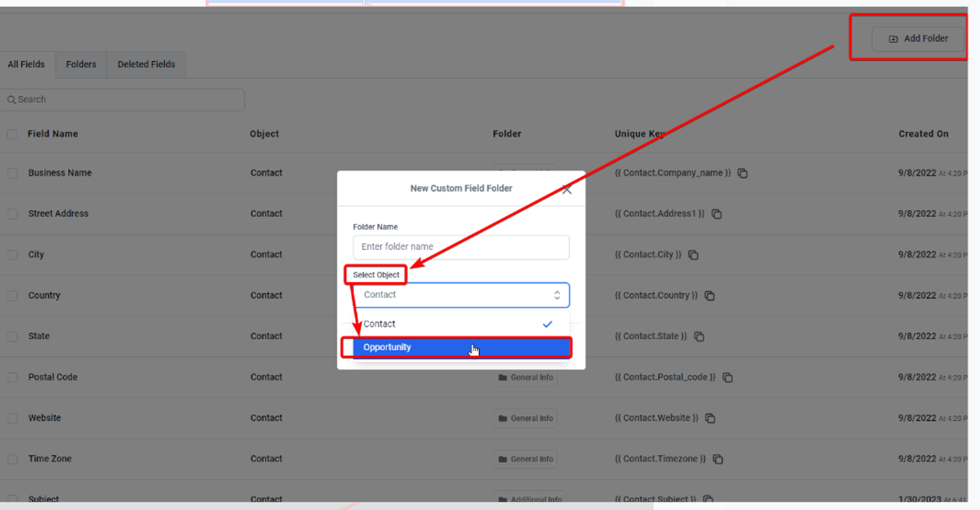This screenshot has width=980, height=510.
Task: Focus the Search fields box
Action: [122, 100]
